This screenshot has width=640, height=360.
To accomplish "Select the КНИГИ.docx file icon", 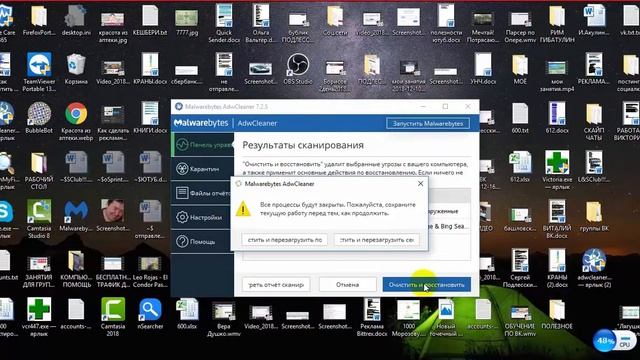I will (150, 118).
